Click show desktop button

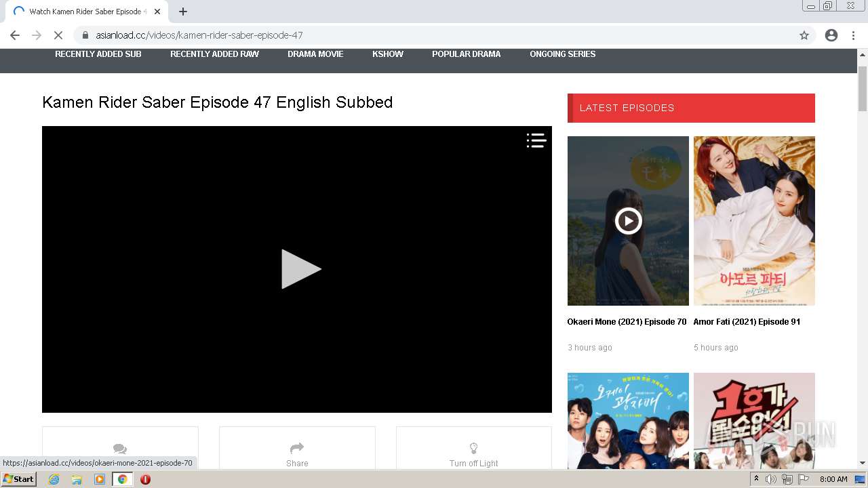point(860,479)
